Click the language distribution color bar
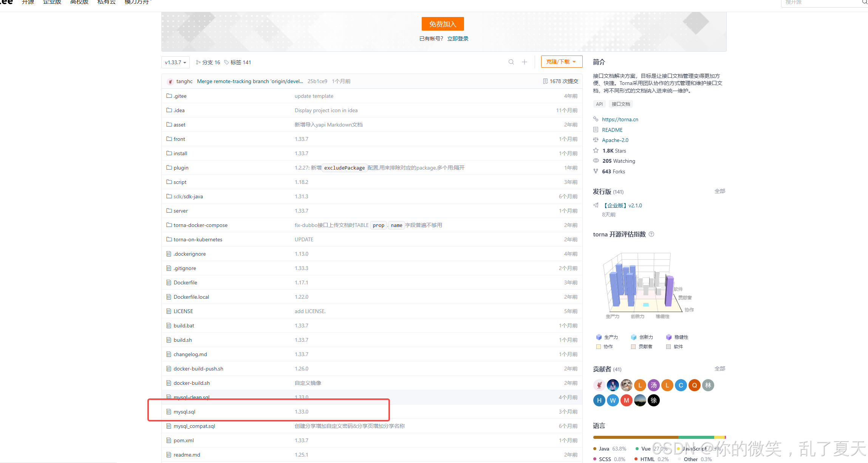This screenshot has height=463, width=868. [x=659, y=437]
